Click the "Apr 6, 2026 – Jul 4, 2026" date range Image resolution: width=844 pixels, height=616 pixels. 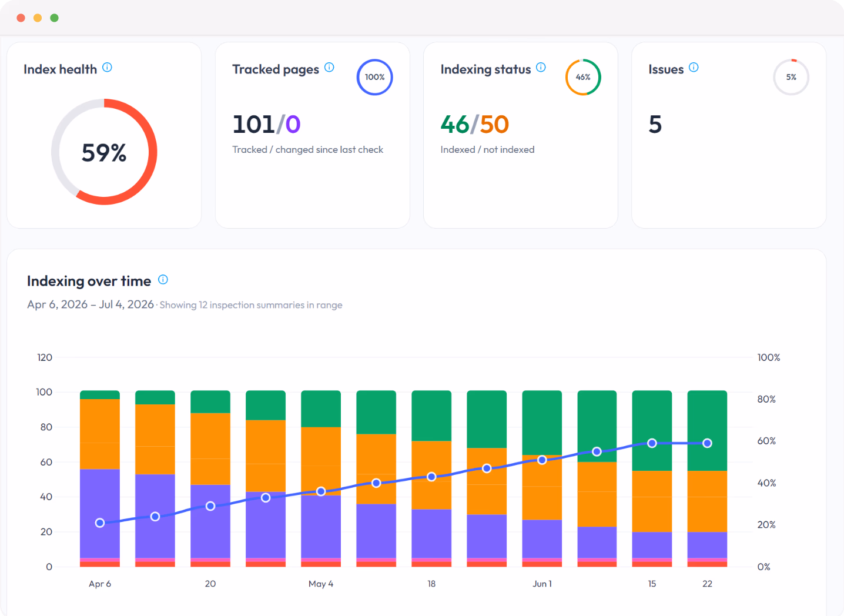click(x=91, y=304)
